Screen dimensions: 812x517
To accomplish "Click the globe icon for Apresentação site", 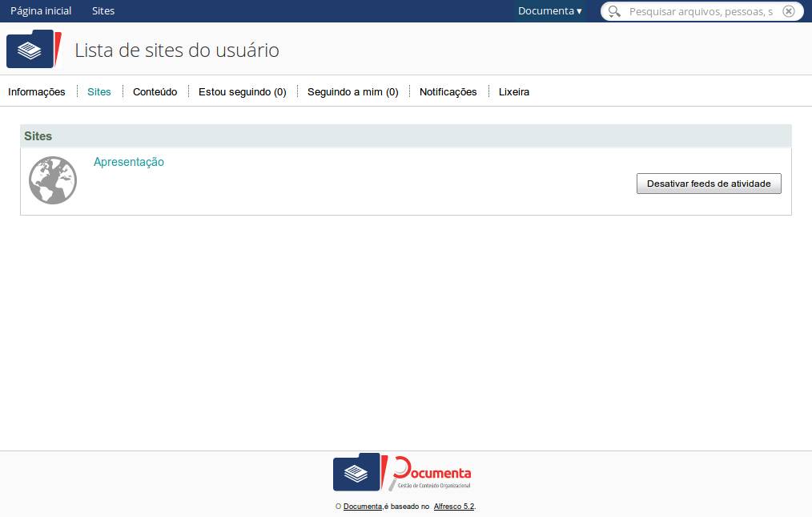I will point(53,180).
